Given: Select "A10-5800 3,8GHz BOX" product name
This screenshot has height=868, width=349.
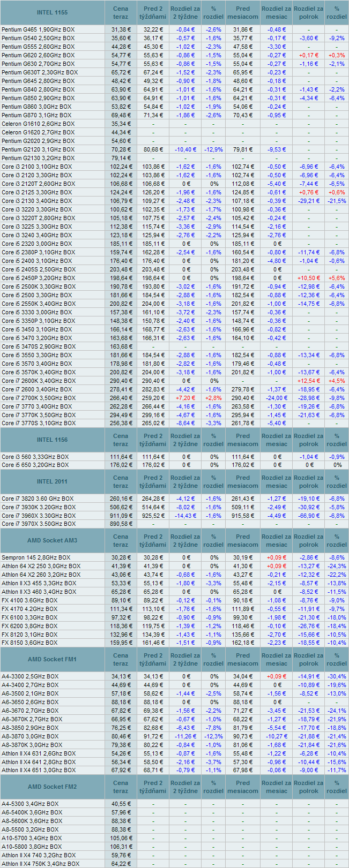Looking at the screenshot, I should point(32,847).
